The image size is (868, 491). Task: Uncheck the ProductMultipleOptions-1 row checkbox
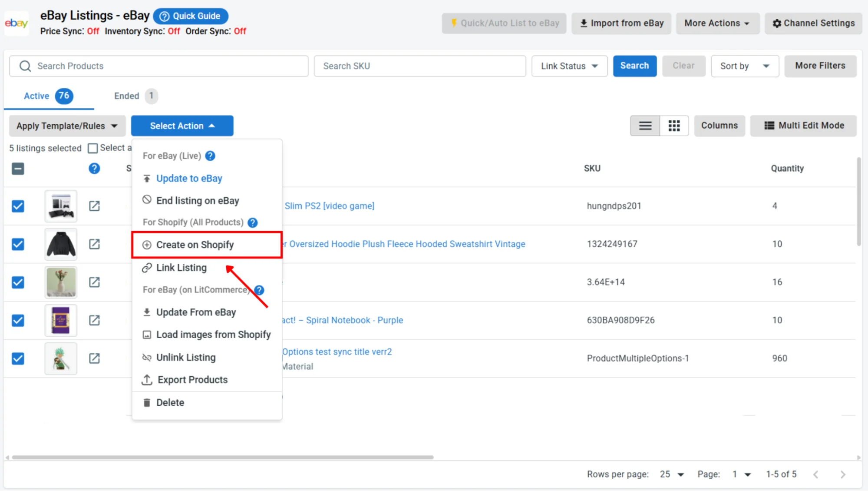click(x=18, y=358)
